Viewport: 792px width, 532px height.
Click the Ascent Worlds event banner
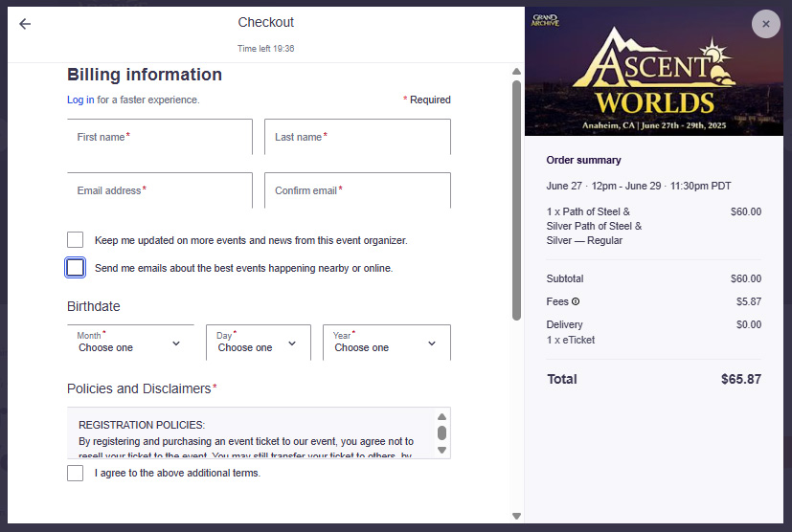tap(654, 71)
